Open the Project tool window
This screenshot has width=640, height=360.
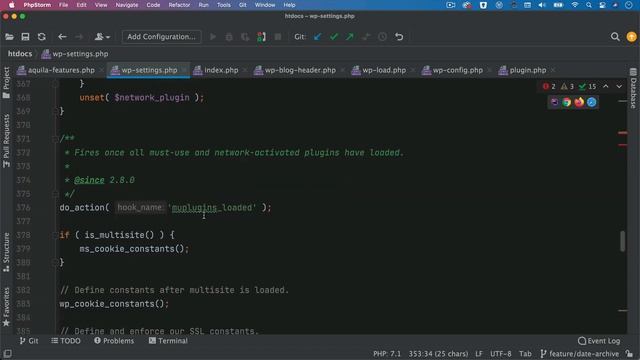pos(6,83)
